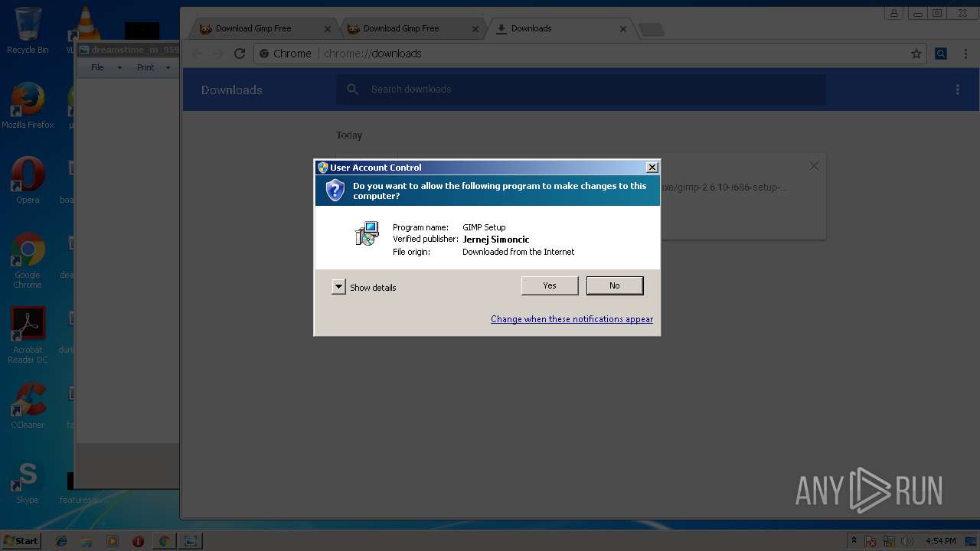Click No in User Account Control dialog

[615, 285]
